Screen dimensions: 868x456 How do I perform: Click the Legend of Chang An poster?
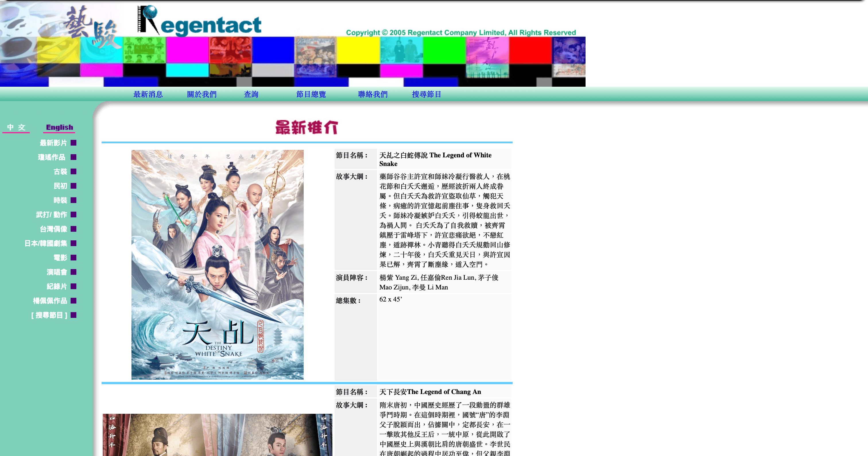coord(217,435)
